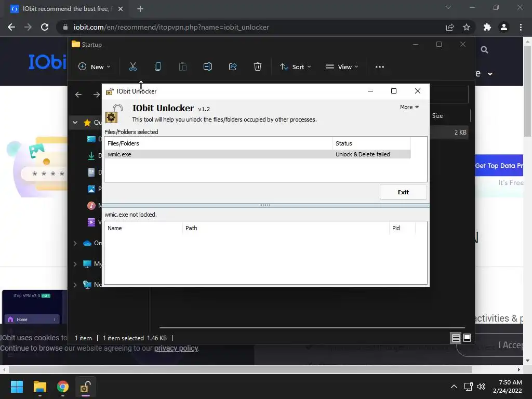Click the Name column header in process list

click(x=143, y=229)
